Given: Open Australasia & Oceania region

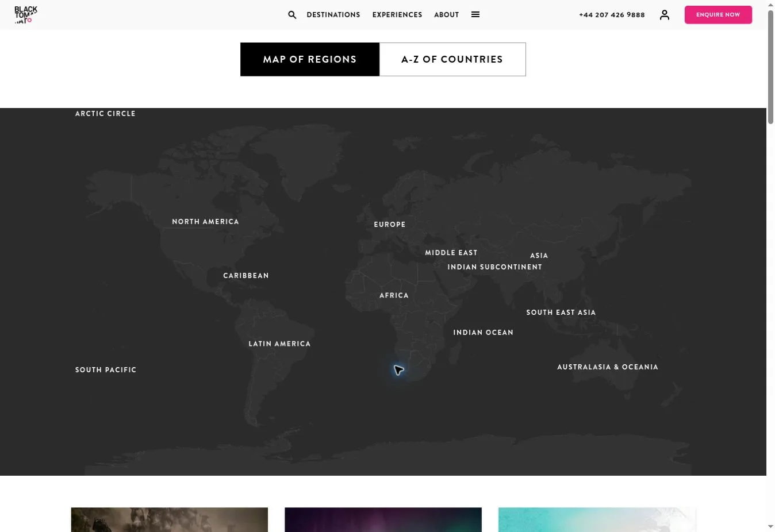Looking at the screenshot, I should click(x=608, y=367).
